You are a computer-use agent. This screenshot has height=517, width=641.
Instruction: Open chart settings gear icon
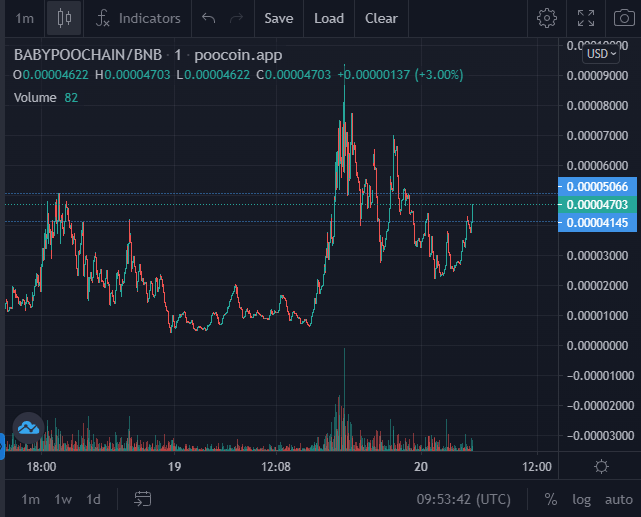[547, 18]
